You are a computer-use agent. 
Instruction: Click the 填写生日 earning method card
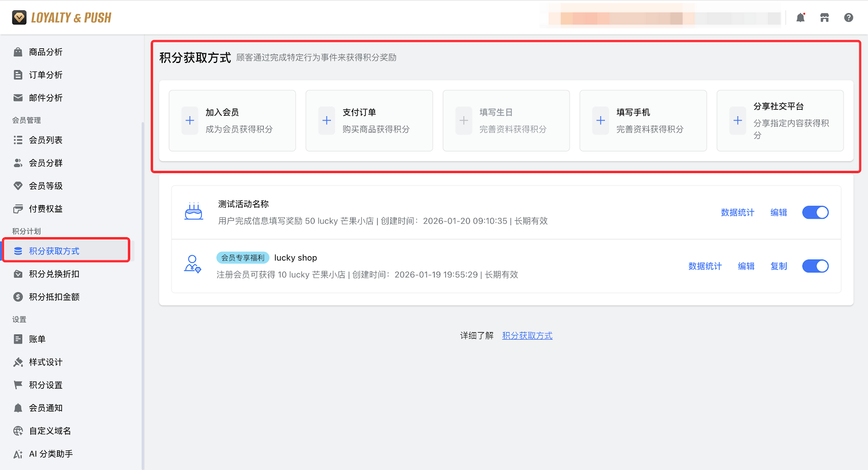506,120
